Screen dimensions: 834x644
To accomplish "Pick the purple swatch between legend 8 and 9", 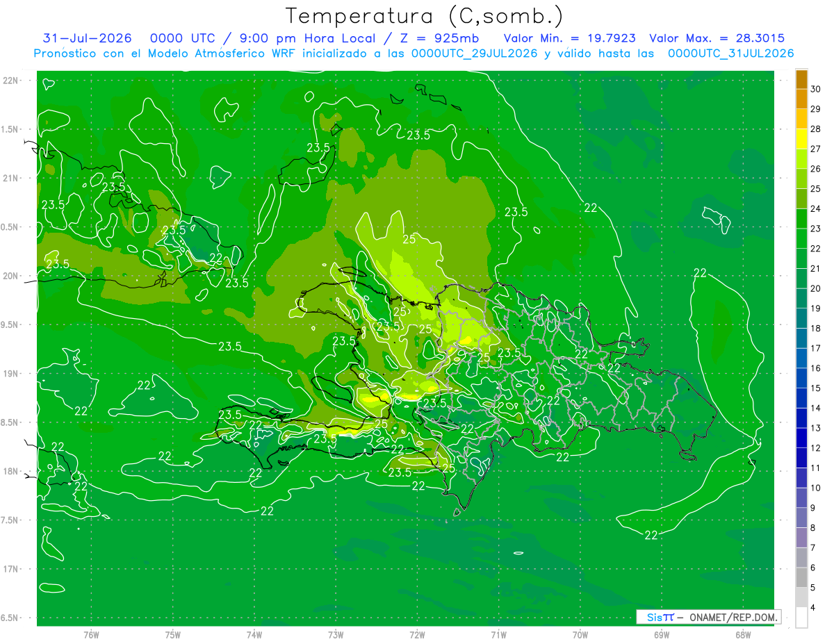I will click(801, 518).
